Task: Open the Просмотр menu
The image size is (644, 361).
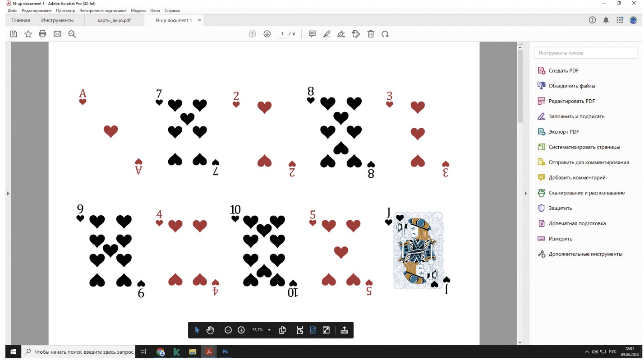Action: (66, 10)
